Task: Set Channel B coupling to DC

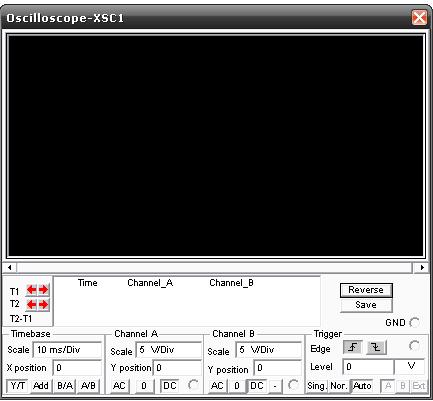Action: [x=256, y=386]
